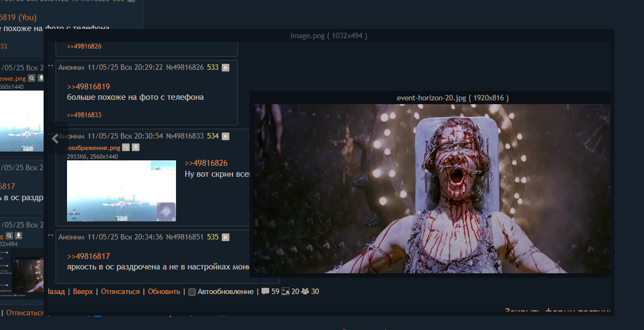This screenshot has height=330, width=644.
Task: Open the airplane thumbnail in the background thread
Action: pyautogui.click(x=22, y=121)
